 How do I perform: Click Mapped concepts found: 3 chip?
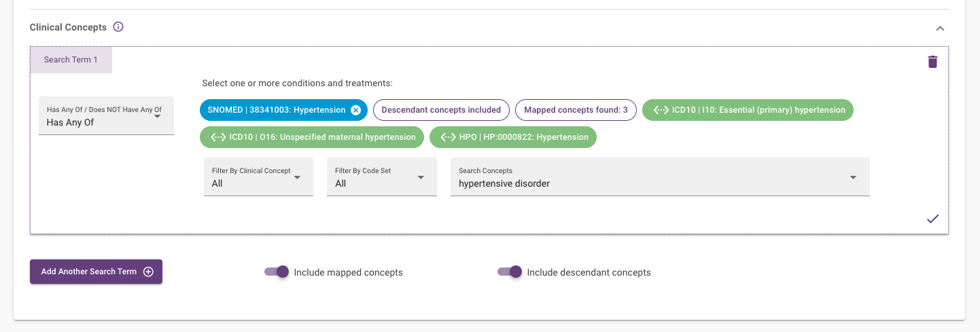[575, 110]
